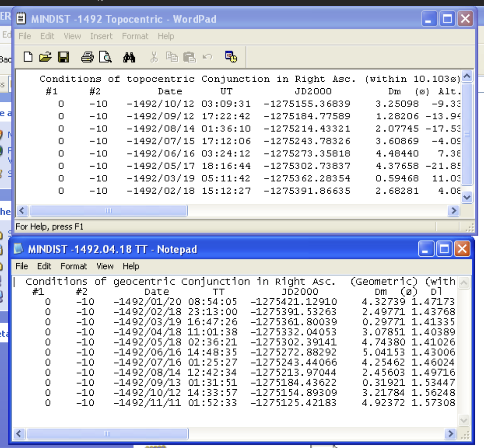Click Notepad vertical scrollbar down arrow
This screenshot has width=484, height=448.
pos(464,420)
